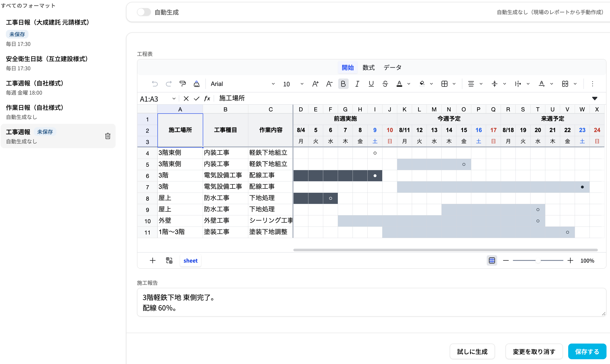
Task: Click the 施工報告 text area
Action: (371, 302)
